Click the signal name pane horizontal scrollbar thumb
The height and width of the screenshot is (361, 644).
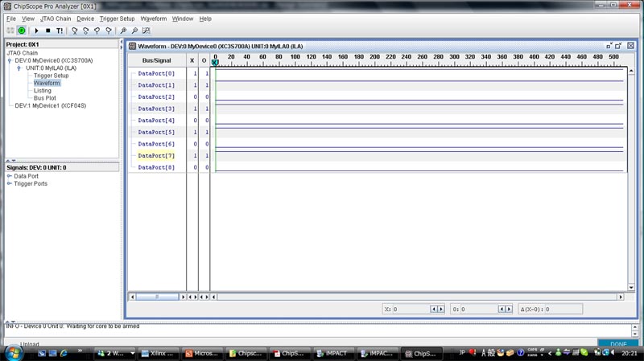[157, 297]
